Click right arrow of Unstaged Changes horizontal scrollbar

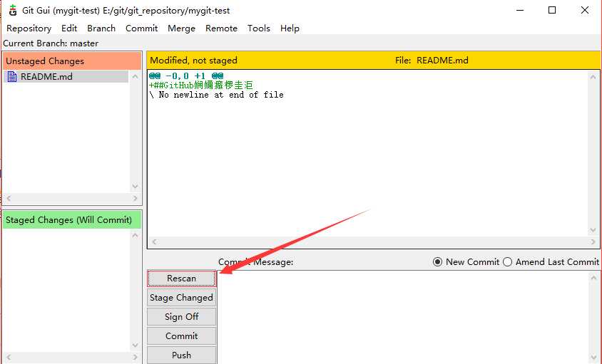[135, 198]
